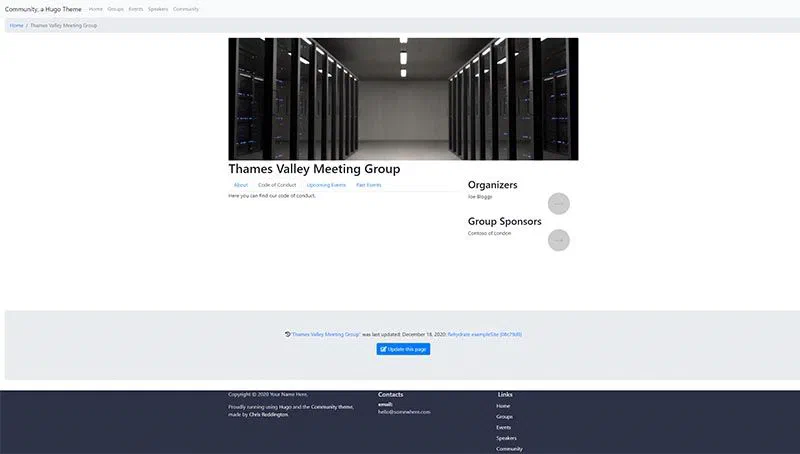Open the Rehydrate exampleSite commit link
This screenshot has height=454, width=800.
[485, 335]
